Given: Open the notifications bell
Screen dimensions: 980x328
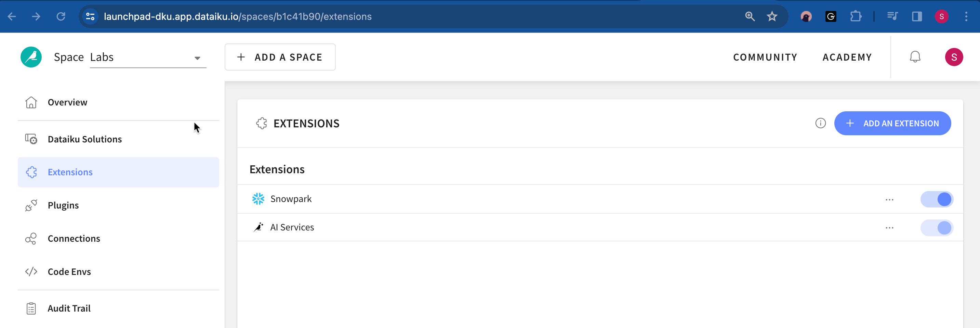Looking at the screenshot, I should (x=915, y=57).
